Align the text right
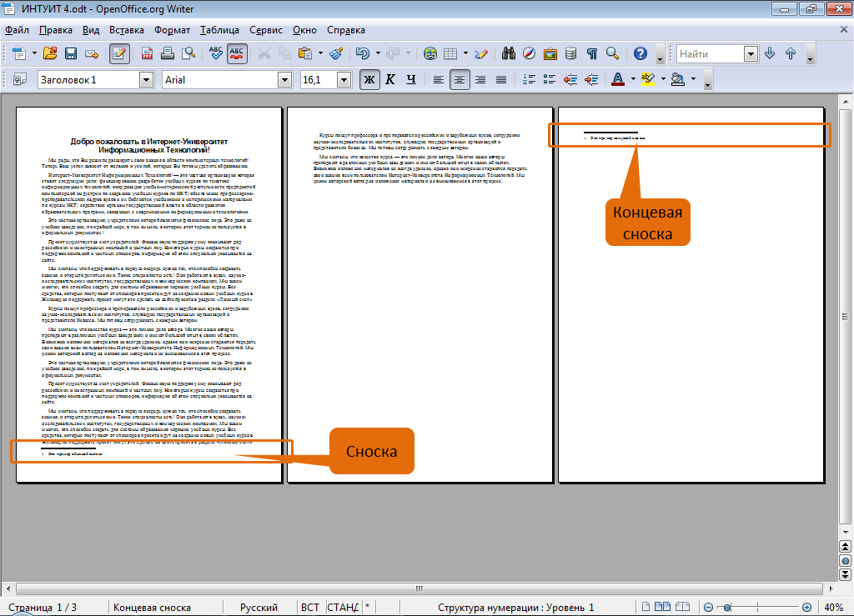The width and height of the screenshot is (854, 616). pos(480,80)
